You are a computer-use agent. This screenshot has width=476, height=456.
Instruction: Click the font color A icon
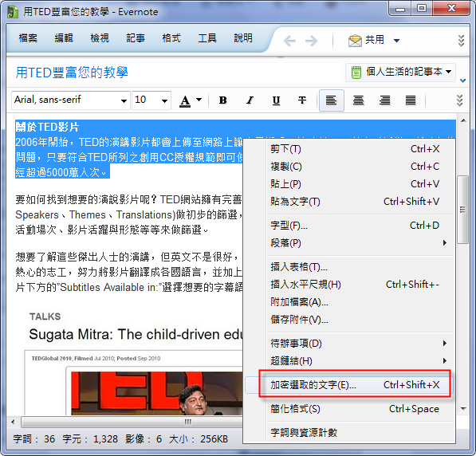(x=185, y=100)
